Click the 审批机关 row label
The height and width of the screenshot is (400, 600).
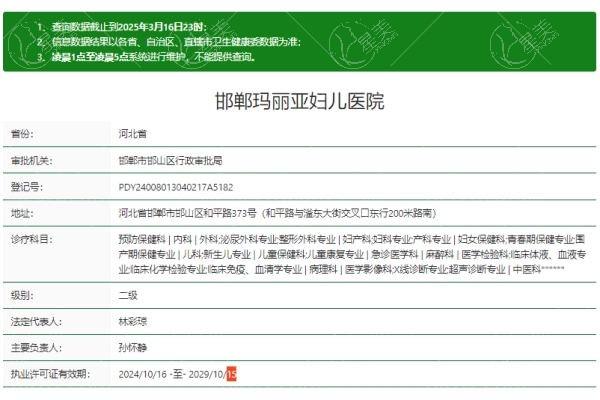(x=31, y=160)
